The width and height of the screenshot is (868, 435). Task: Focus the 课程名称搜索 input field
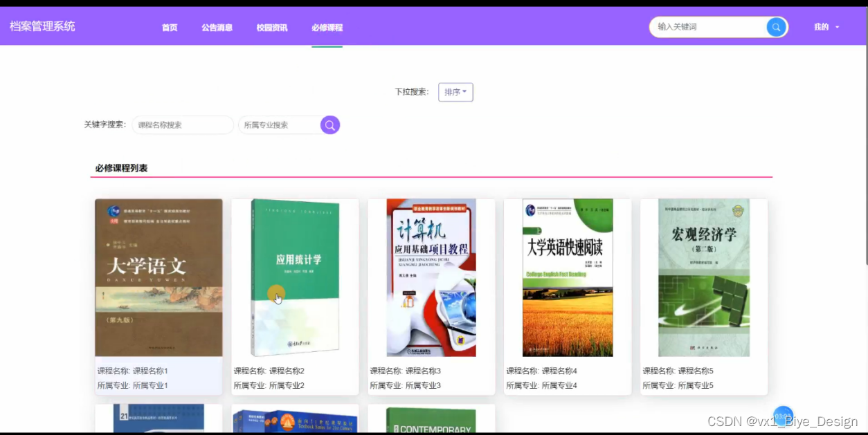pos(183,125)
